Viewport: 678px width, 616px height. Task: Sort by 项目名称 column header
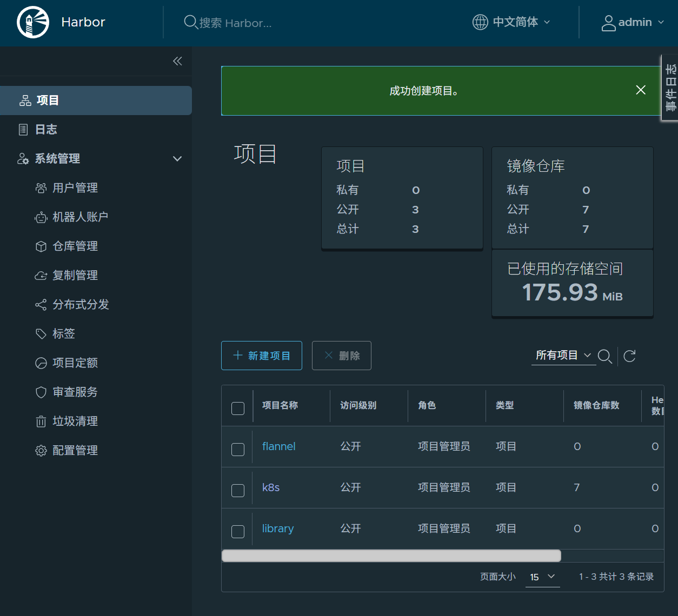point(280,405)
